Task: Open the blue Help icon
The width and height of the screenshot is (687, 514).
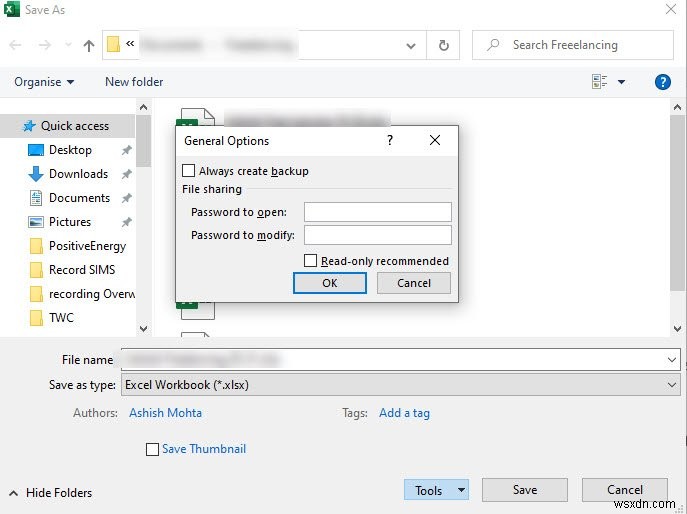Action: tap(662, 82)
